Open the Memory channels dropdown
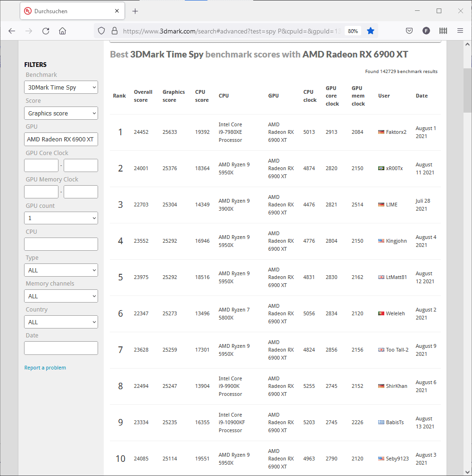Image resolution: width=472 pixels, height=476 pixels. pos(61,296)
